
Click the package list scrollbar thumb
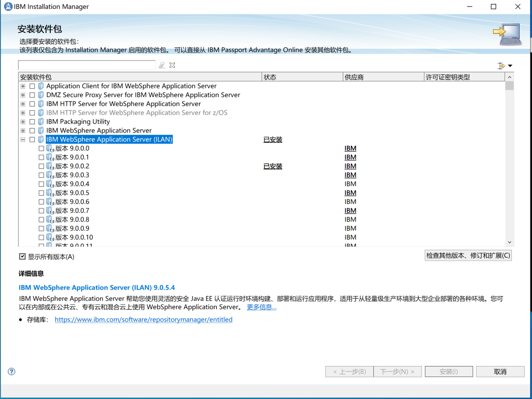(509, 86)
